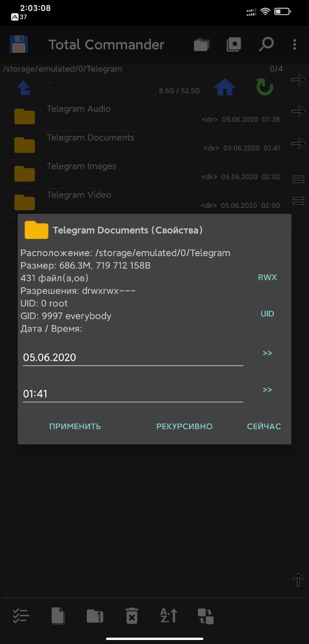Viewport: 309px width, 644px height.
Task: Tap the Telegram Images folder name
Action: 81,166
